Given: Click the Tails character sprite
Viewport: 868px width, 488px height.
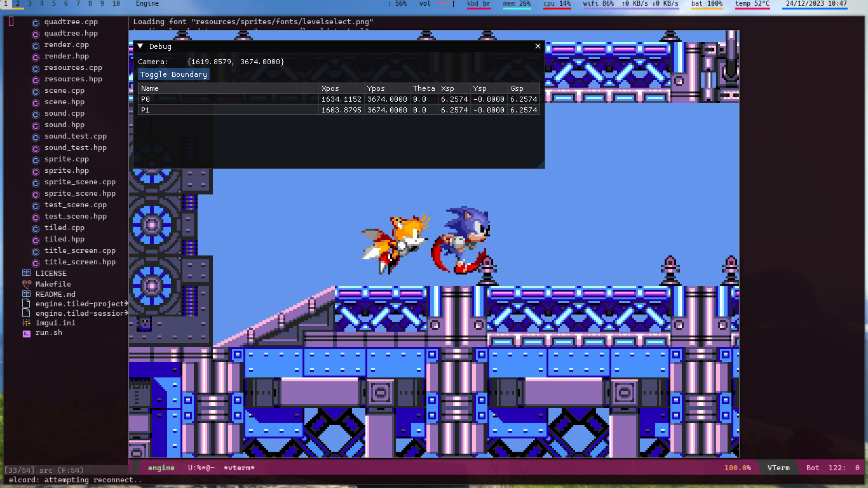Looking at the screenshot, I should pyautogui.click(x=397, y=245).
